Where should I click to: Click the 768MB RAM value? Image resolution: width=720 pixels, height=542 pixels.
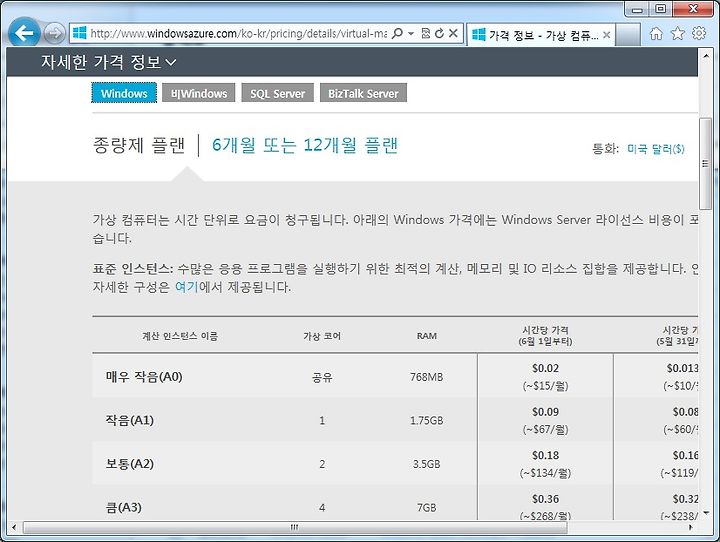tap(427, 377)
